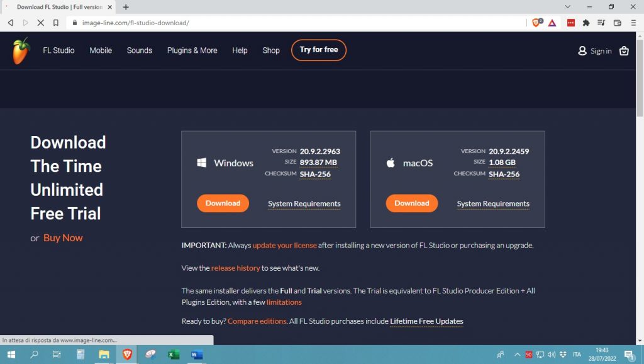The image size is (644, 364).
Task: Show hidden system tray icons
Action: coord(517,355)
